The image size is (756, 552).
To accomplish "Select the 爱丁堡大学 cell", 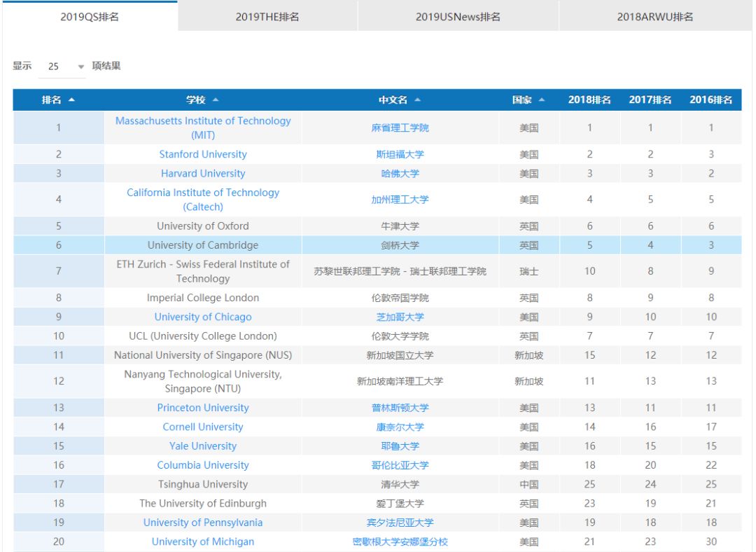I will coord(400,503).
